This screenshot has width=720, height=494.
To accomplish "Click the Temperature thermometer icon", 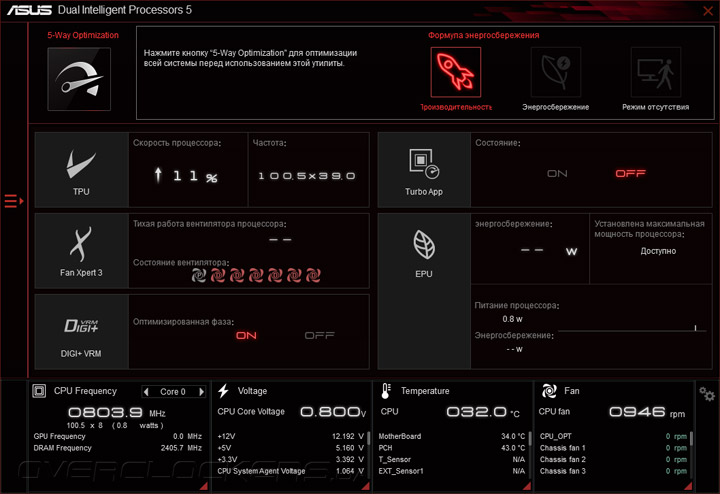I will (x=386, y=391).
